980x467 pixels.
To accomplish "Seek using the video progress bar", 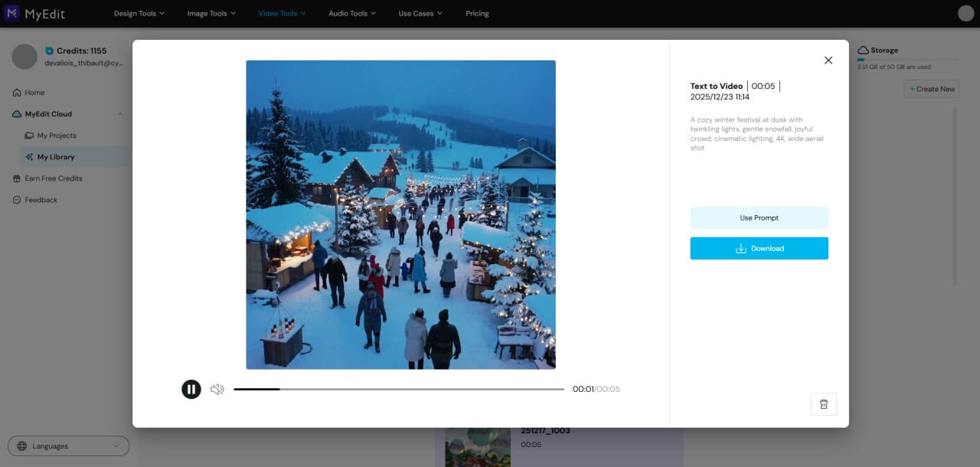I will tap(398, 389).
